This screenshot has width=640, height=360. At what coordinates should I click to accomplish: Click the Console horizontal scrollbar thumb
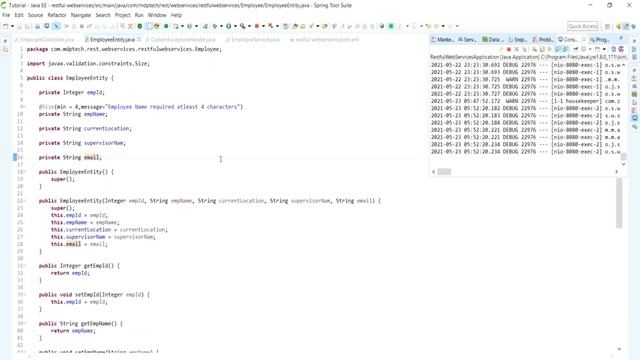tap(444, 172)
